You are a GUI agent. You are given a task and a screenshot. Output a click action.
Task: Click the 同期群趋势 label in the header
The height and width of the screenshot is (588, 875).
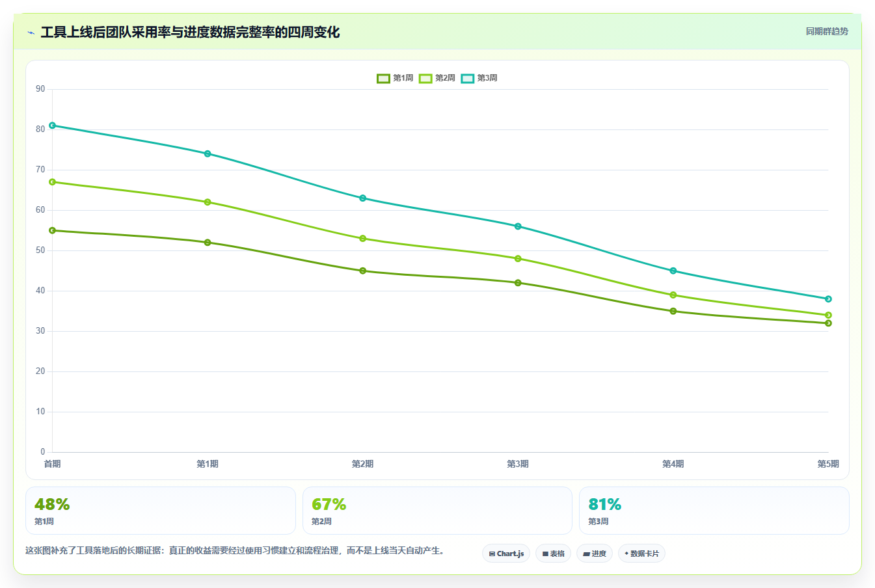(827, 31)
